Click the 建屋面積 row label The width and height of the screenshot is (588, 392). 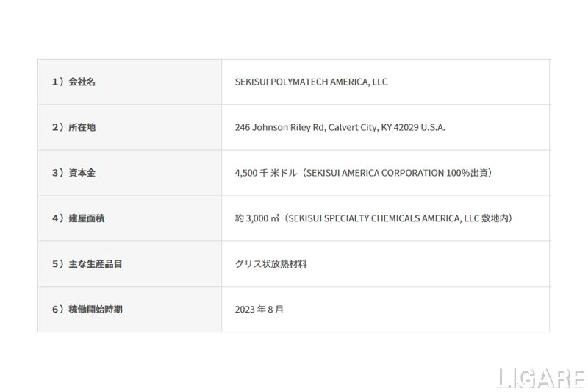click(87, 218)
